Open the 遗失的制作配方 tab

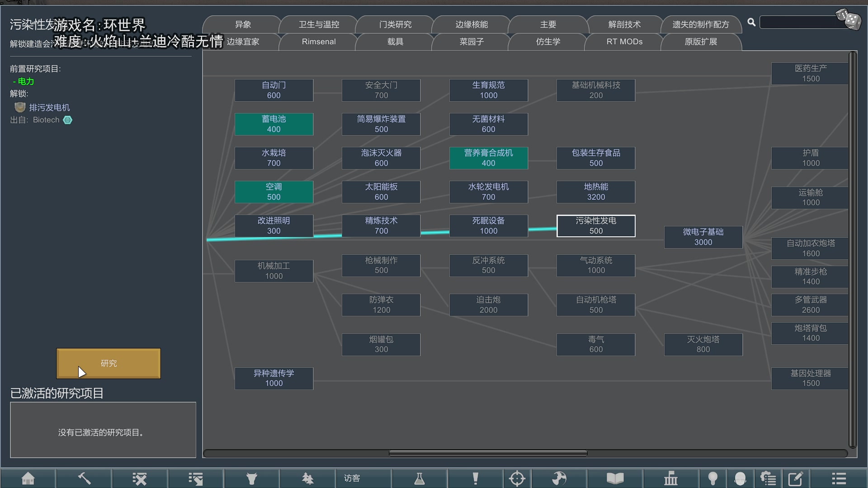tap(701, 24)
